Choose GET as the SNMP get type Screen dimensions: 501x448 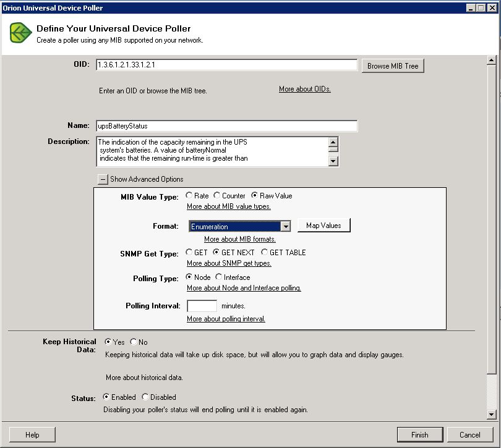coord(189,252)
